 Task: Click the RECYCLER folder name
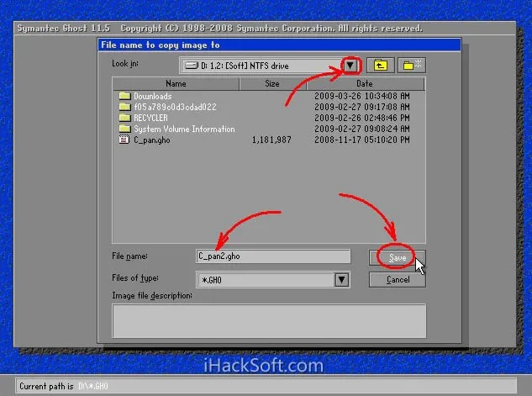[150, 118]
